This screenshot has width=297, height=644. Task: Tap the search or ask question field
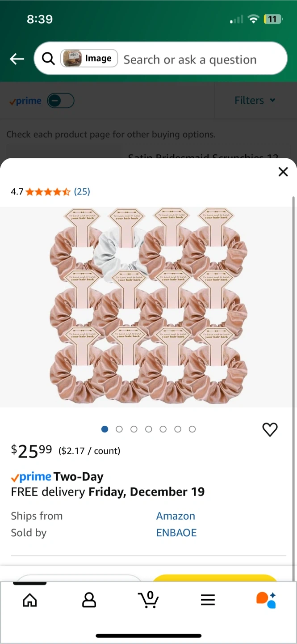pos(197,59)
